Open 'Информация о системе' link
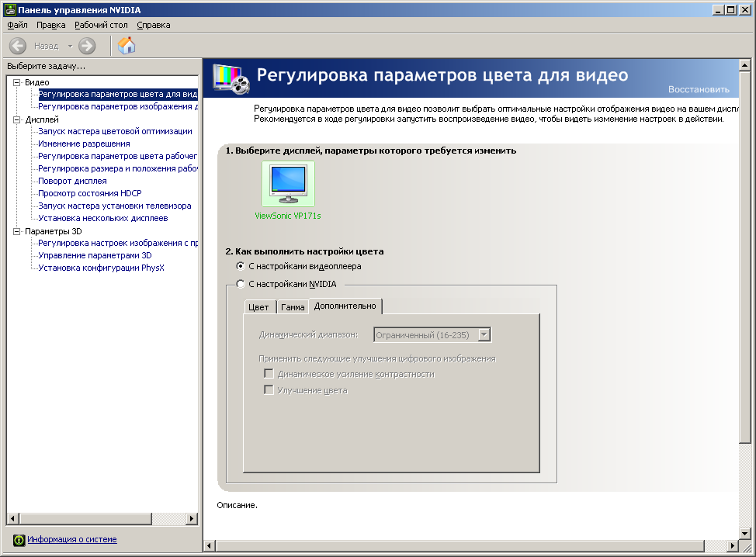This screenshot has width=756, height=557. coord(72,539)
